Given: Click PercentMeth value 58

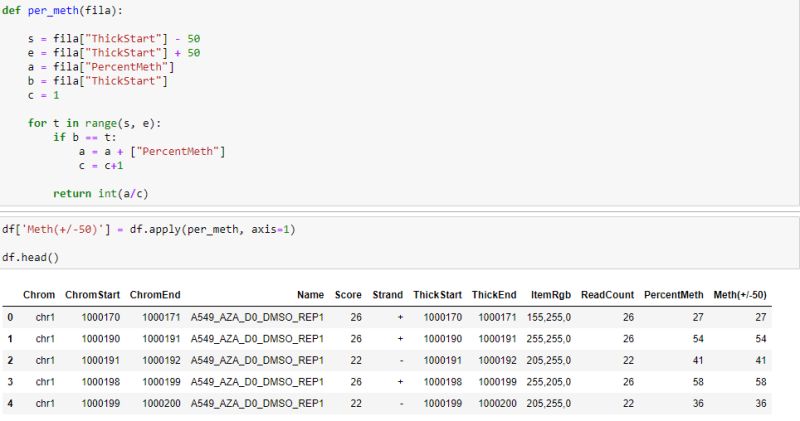Looking at the screenshot, I should click(x=698, y=382).
